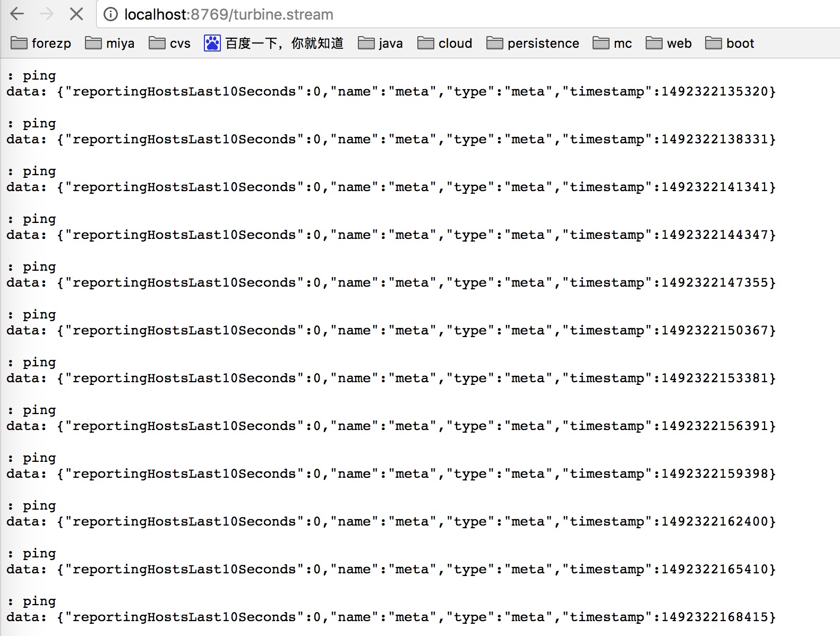This screenshot has width=840, height=636.
Task: Select data line with timestamp 1492322138331
Action: [x=391, y=139]
